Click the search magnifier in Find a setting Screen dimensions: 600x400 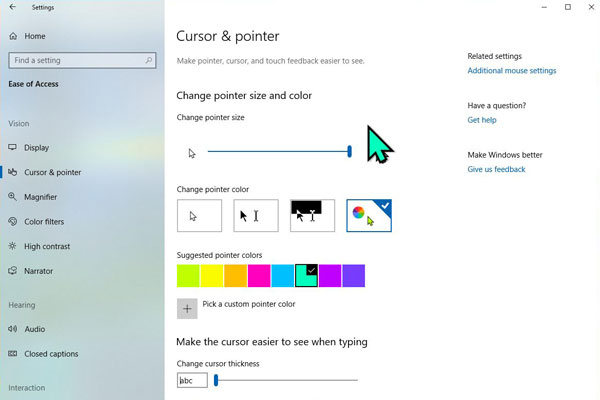148,60
